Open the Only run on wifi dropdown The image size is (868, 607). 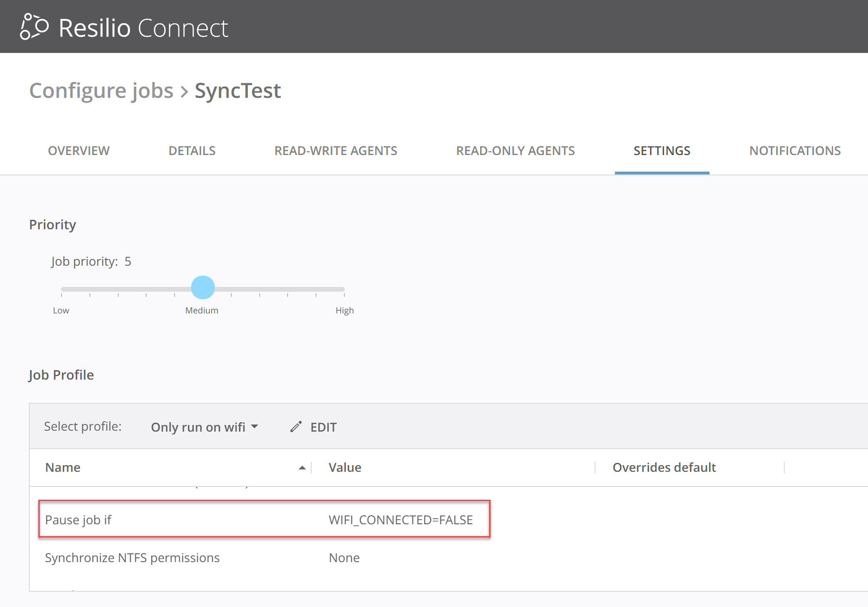click(x=204, y=427)
